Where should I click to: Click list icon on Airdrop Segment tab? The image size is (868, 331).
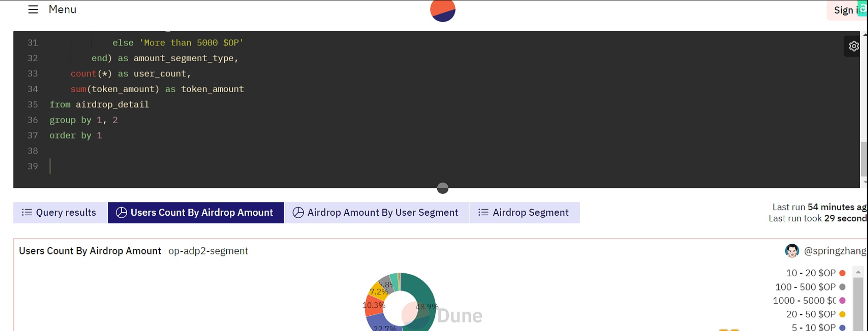click(x=483, y=213)
